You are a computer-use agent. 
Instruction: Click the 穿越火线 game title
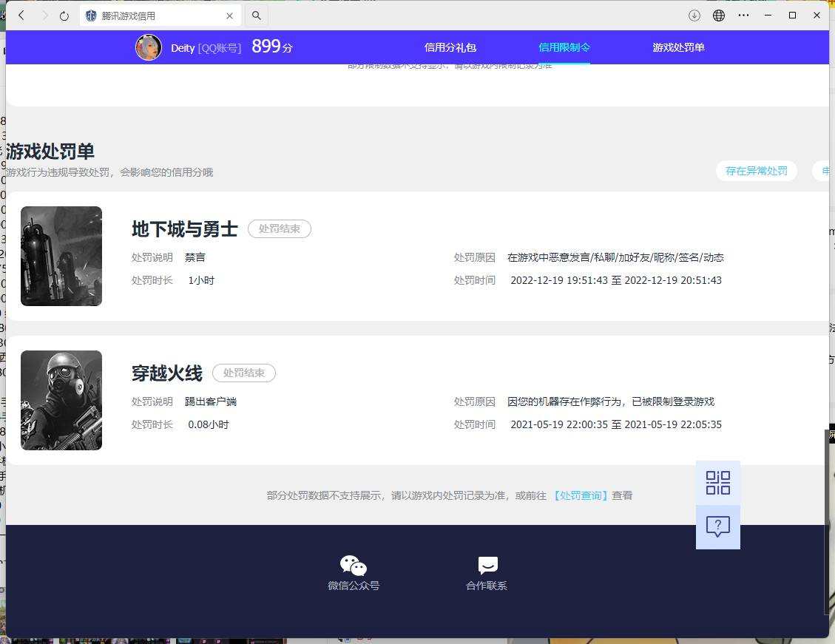pos(166,373)
